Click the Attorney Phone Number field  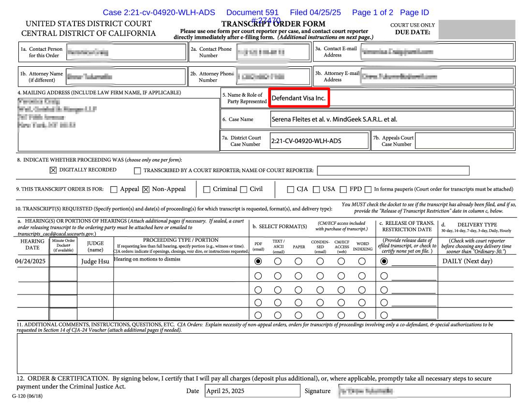click(273, 76)
